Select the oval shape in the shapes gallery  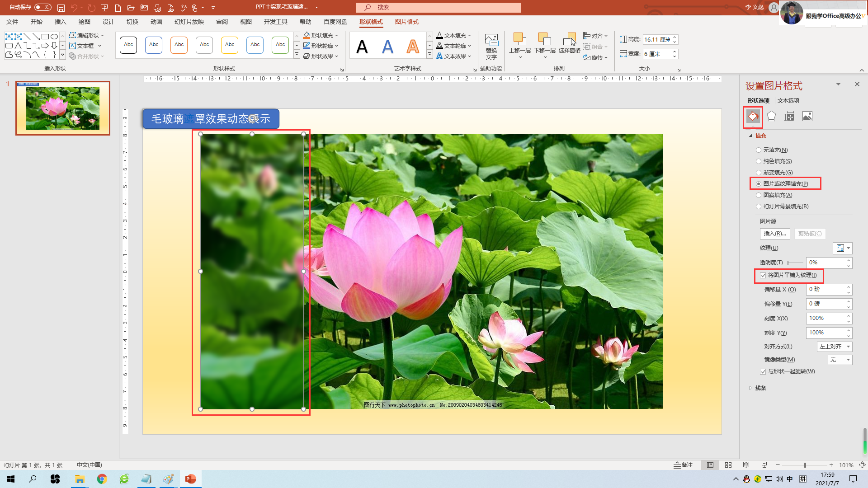click(54, 37)
